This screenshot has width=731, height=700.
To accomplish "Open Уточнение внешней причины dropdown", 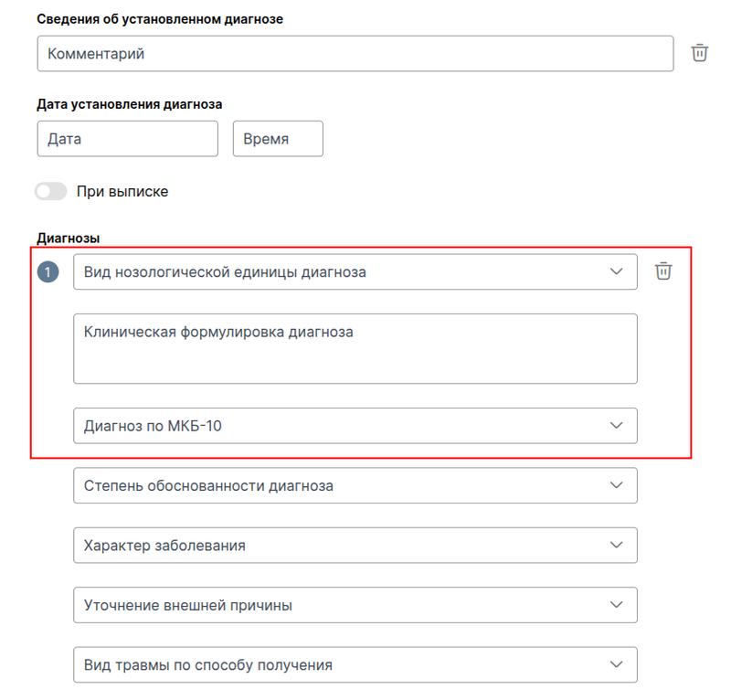I will click(x=355, y=605).
